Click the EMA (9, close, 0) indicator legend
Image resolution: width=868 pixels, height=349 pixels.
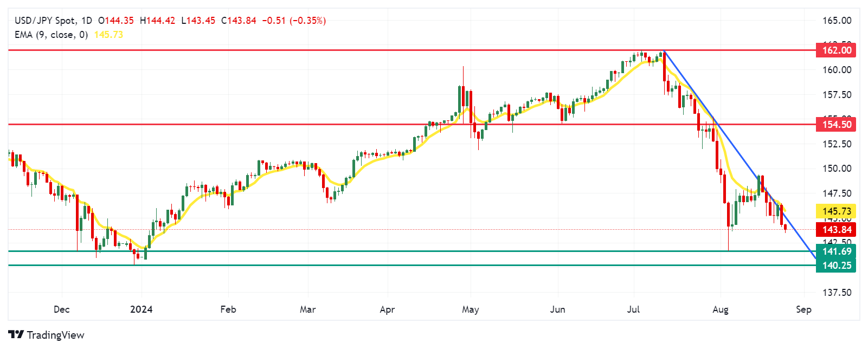click(x=51, y=35)
